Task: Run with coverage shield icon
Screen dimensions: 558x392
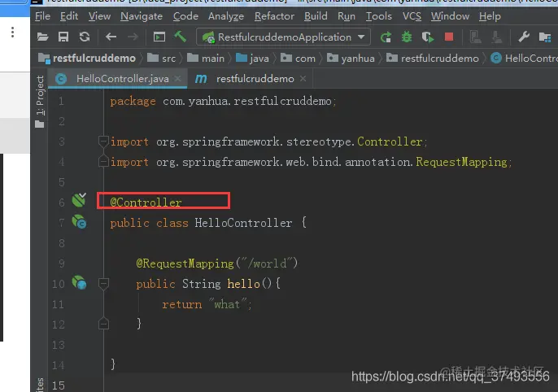Action: click(x=427, y=37)
